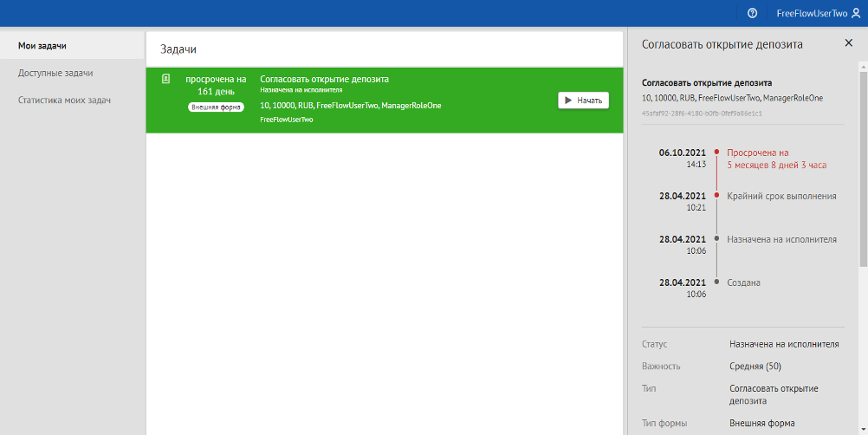The width and height of the screenshot is (868, 435).
Task: Click the task ID 45afaf92 in details panel
Action: (x=702, y=114)
